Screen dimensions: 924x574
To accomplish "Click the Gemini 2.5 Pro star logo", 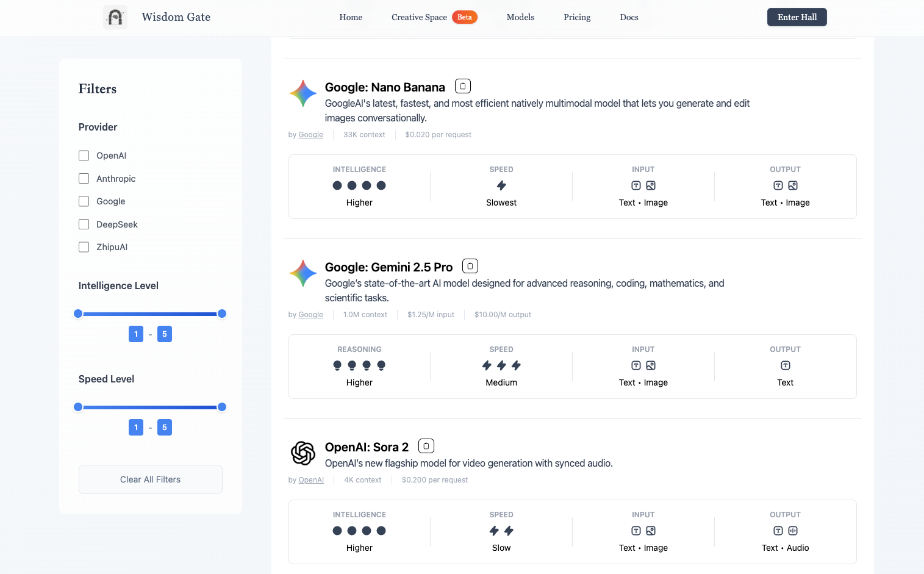I will pos(303,273).
